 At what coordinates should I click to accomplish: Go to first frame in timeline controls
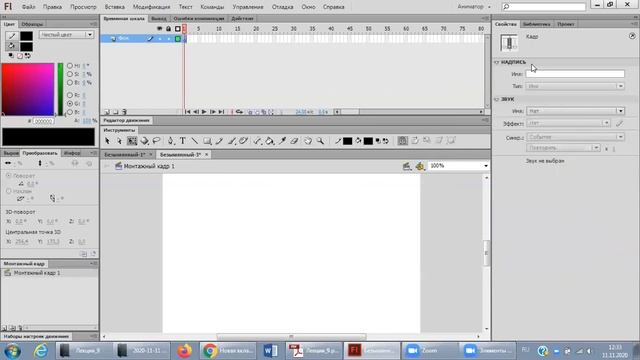[x=187, y=112]
